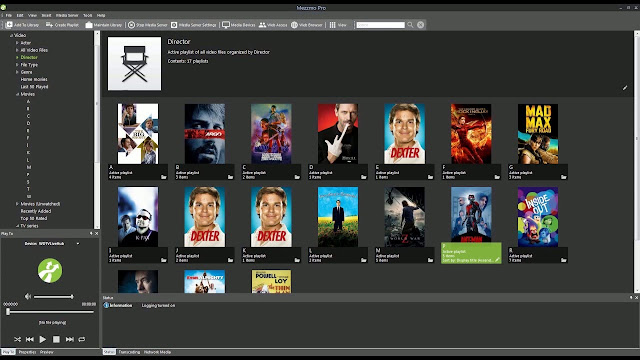Switch to the Transcoding tab
The image size is (640, 360).
tap(129, 352)
